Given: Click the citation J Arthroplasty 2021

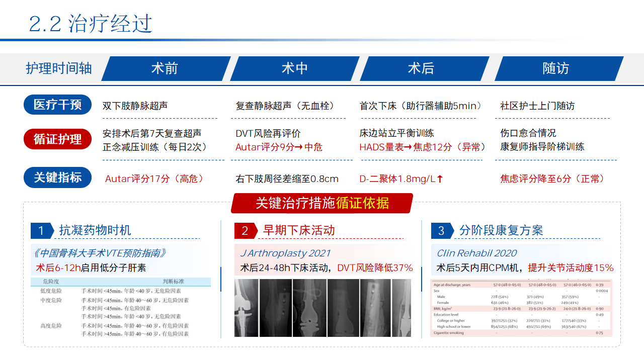Looking at the screenshot, I should [285, 253].
